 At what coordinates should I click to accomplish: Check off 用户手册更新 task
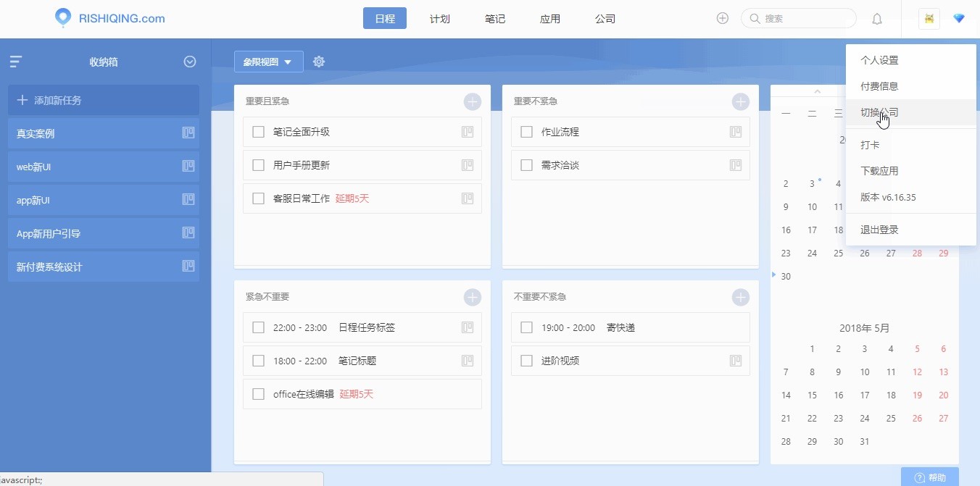click(258, 165)
